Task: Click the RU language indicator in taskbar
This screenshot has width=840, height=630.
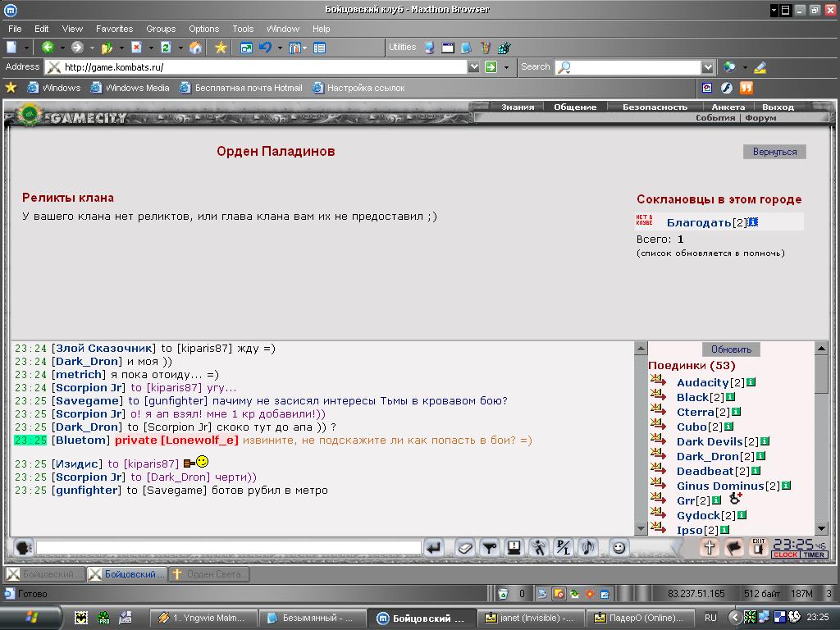Action: coord(710,618)
